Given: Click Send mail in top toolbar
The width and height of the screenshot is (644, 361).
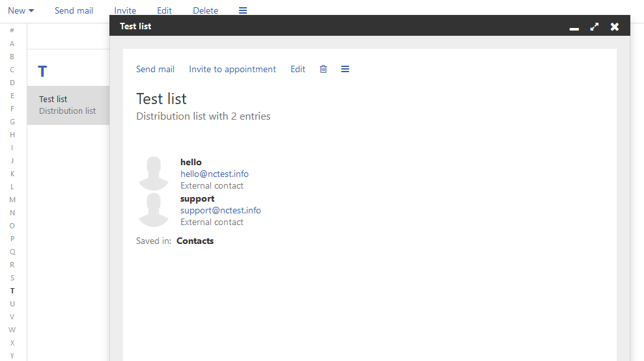Looking at the screenshot, I should [74, 10].
